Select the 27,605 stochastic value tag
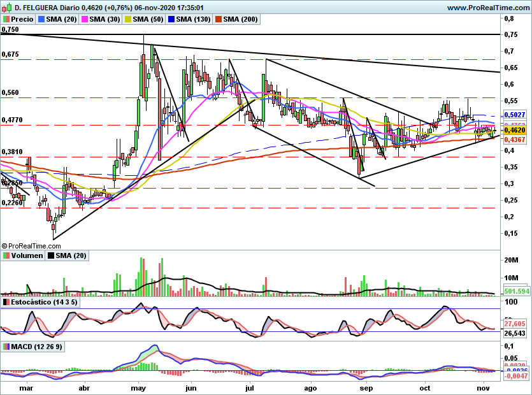Screen dimensions: 532x395 pos(514,324)
